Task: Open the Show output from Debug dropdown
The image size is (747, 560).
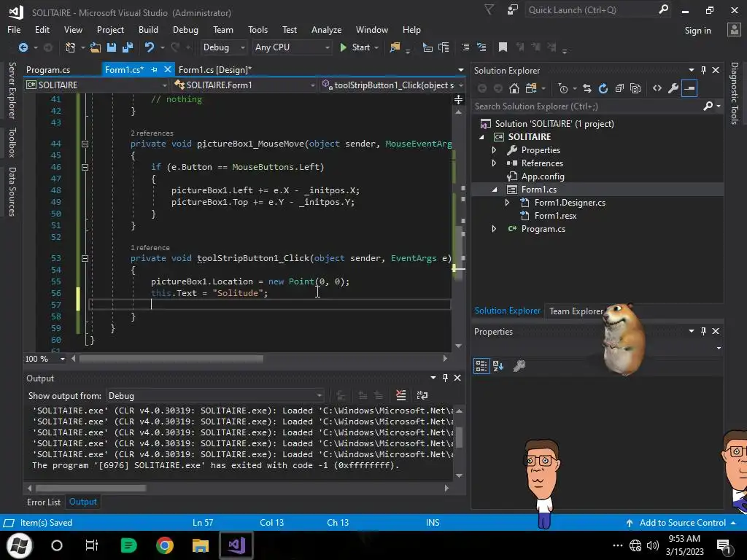Action: (215, 396)
